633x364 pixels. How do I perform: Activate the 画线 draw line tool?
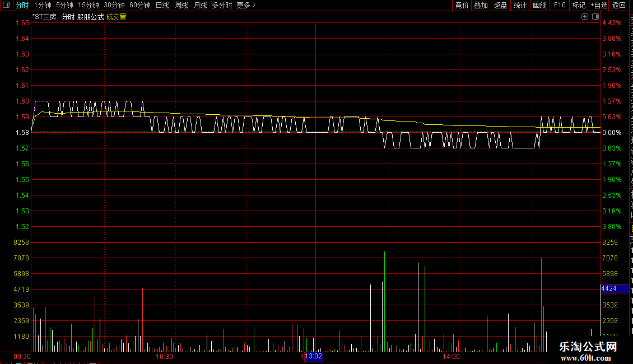pos(539,5)
